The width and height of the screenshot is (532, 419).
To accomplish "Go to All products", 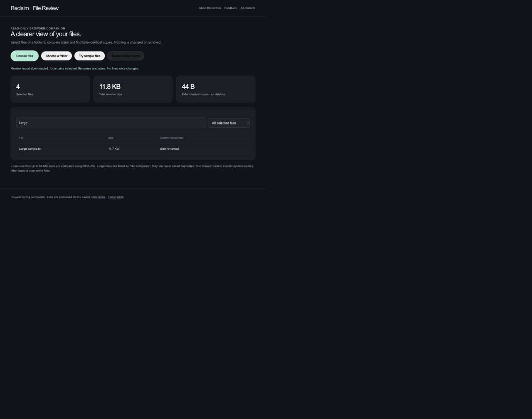I will coord(248,8).
